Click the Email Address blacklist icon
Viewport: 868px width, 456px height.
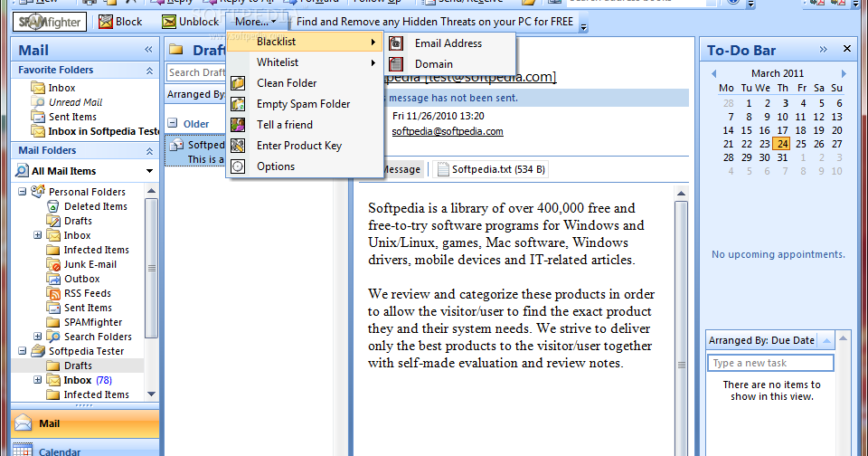(396, 43)
